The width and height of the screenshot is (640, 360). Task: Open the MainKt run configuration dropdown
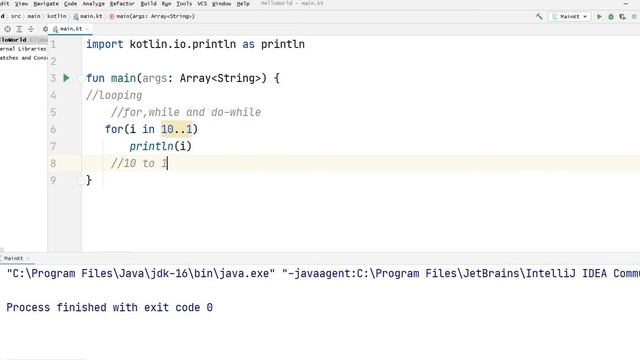pos(569,17)
